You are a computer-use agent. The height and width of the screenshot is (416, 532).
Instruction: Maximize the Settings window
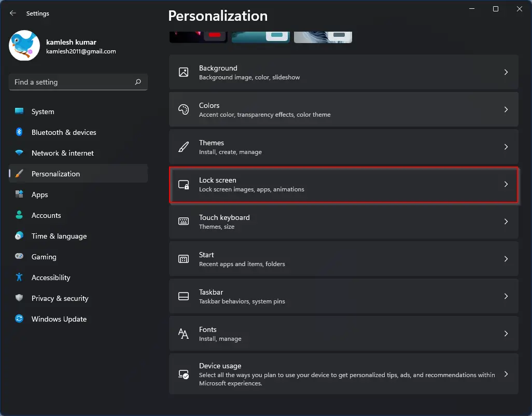tap(495, 9)
